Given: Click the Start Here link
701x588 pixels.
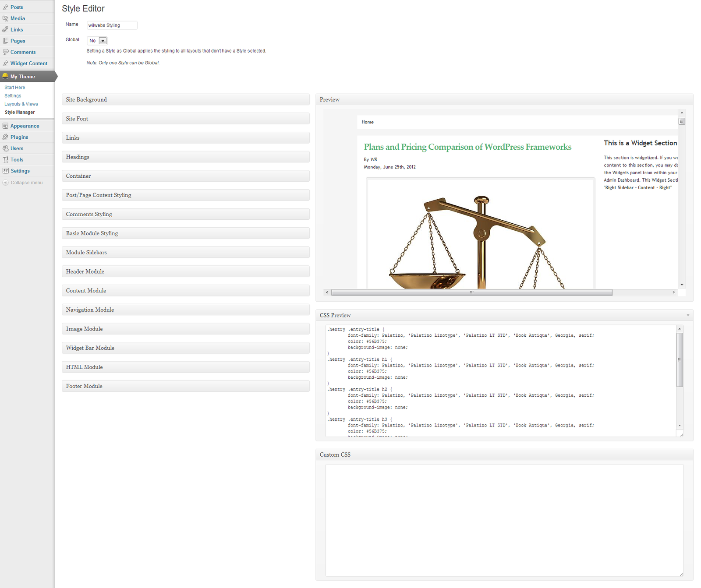Looking at the screenshot, I should (14, 88).
